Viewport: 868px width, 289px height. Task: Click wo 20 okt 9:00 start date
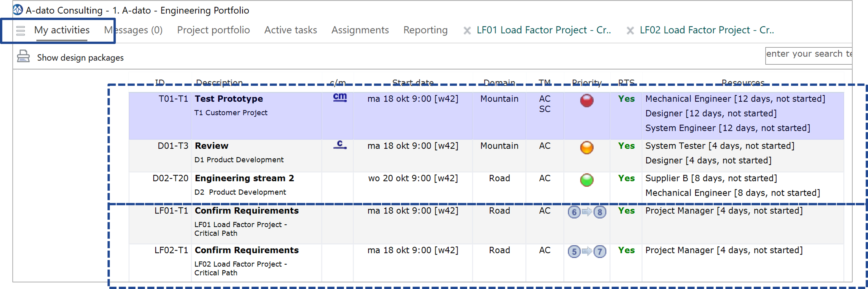coord(413,178)
